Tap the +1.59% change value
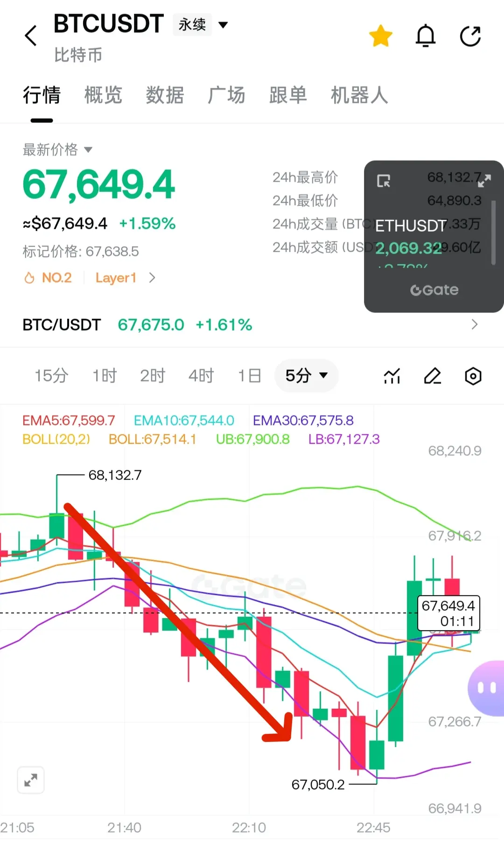Image resolution: width=504 pixels, height=846 pixels. (x=147, y=224)
